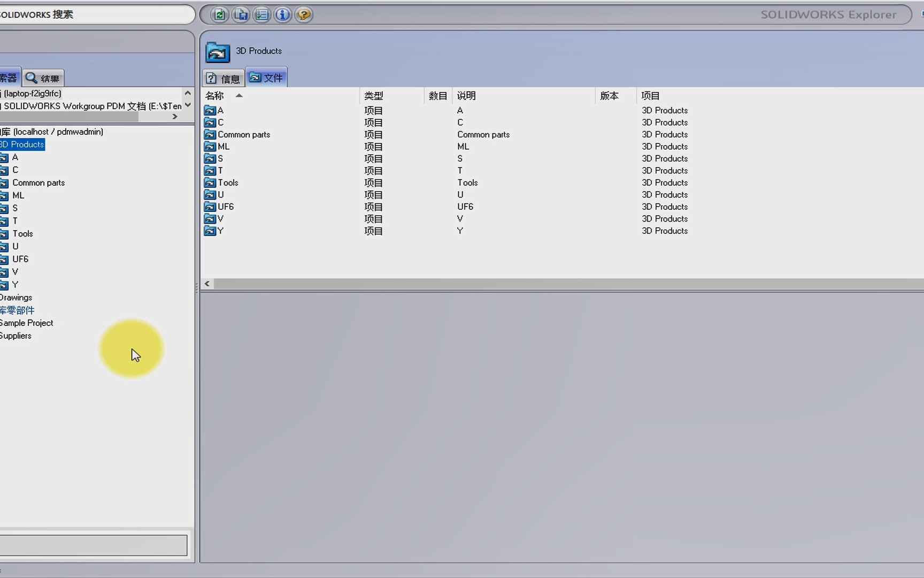Select tree item C under 3D Products

coord(15,170)
